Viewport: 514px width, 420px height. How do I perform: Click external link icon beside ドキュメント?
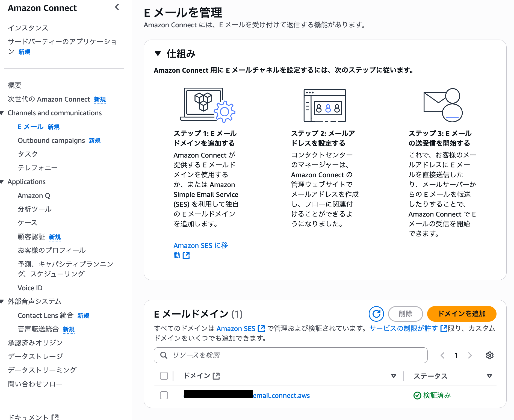[55, 417]
